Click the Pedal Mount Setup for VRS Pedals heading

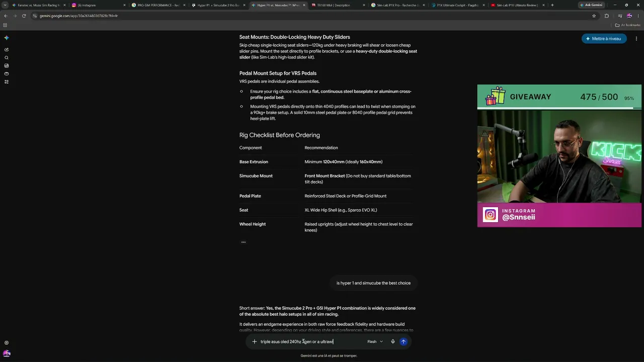click(x=278, y=73)
